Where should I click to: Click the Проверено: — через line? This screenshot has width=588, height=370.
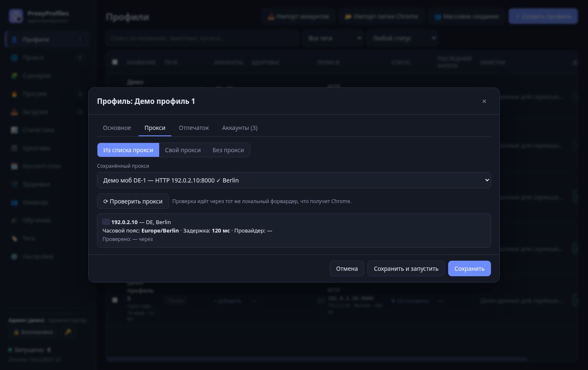click(128, 239)
